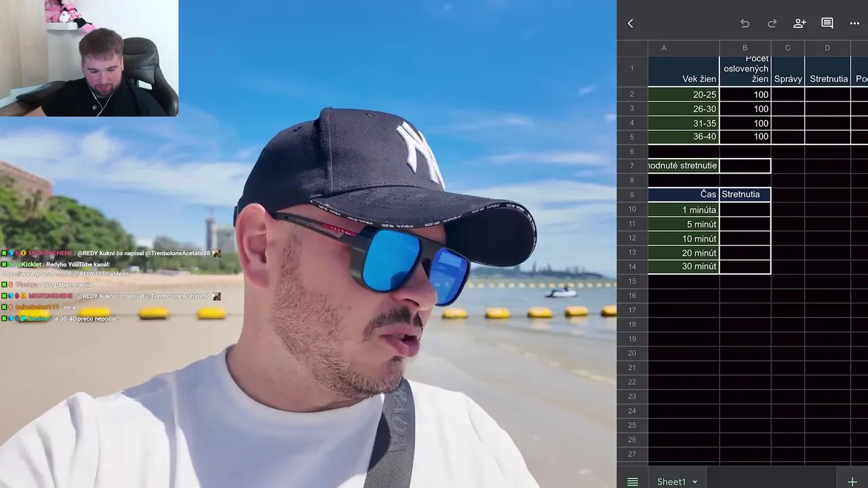
Task: Click the 100 value in row 2
Action: [745, 94]
